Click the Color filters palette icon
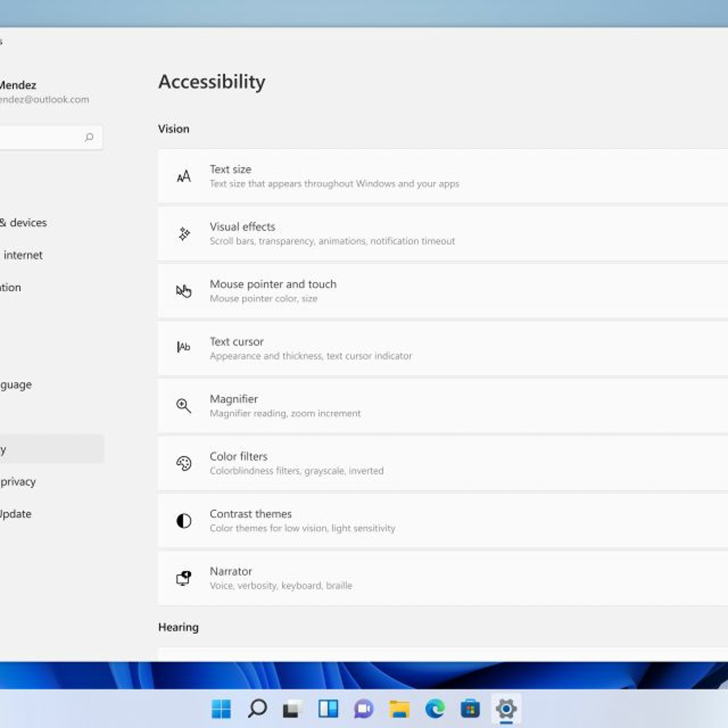This screenshot has width=728, height=728. [183, 463]
